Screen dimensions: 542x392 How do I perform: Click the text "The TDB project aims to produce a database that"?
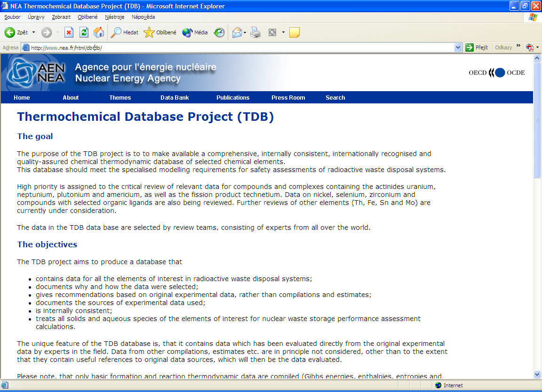point(100,262)
